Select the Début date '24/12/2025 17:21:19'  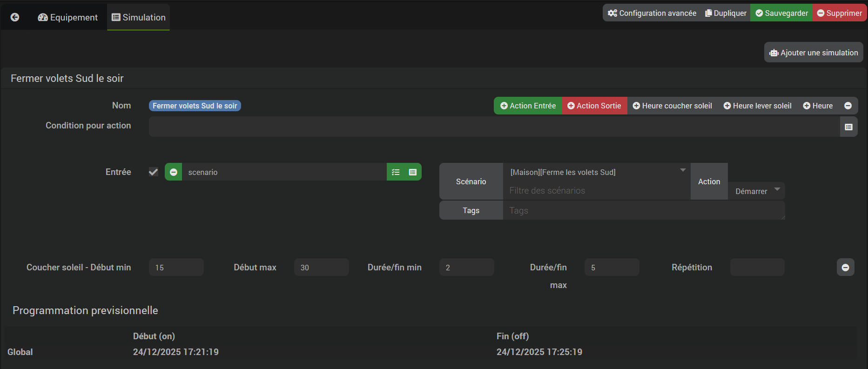click(176, 352)
